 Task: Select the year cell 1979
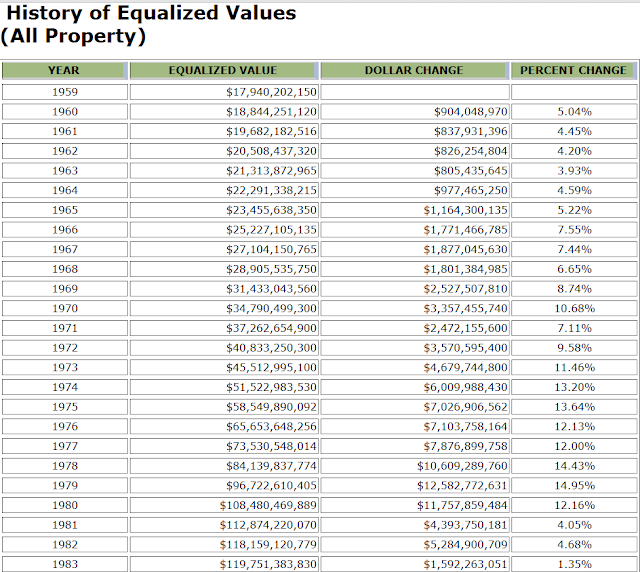pyautogui.click(x=65, y=485)
